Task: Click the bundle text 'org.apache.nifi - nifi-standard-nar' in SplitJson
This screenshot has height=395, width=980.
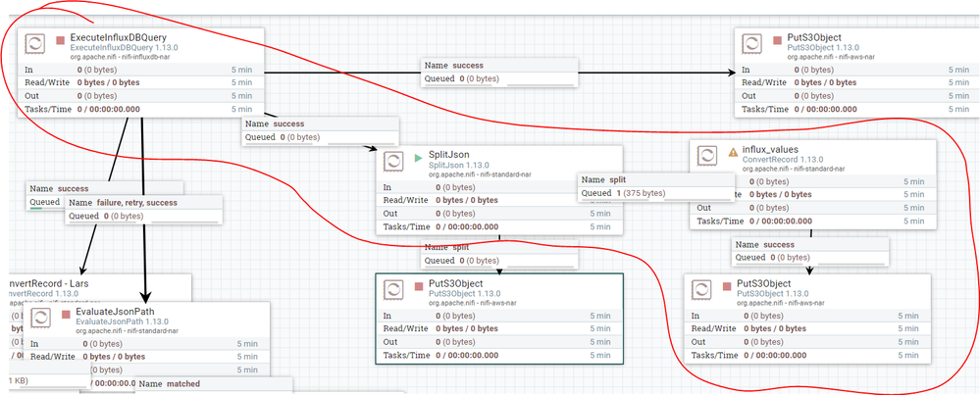Action: tap(481, 174)
